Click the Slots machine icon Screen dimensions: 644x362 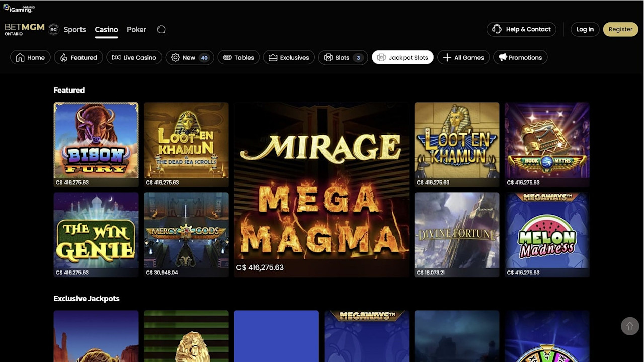[x=328, y=58]
